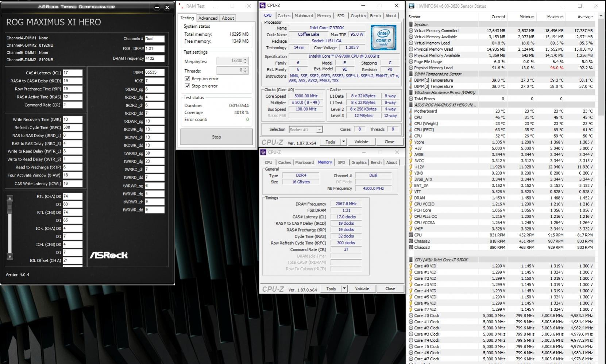Switch to the Advanced tab in RAM Test
The width and height of the screenshot is (606, 364).
point(208,18)
